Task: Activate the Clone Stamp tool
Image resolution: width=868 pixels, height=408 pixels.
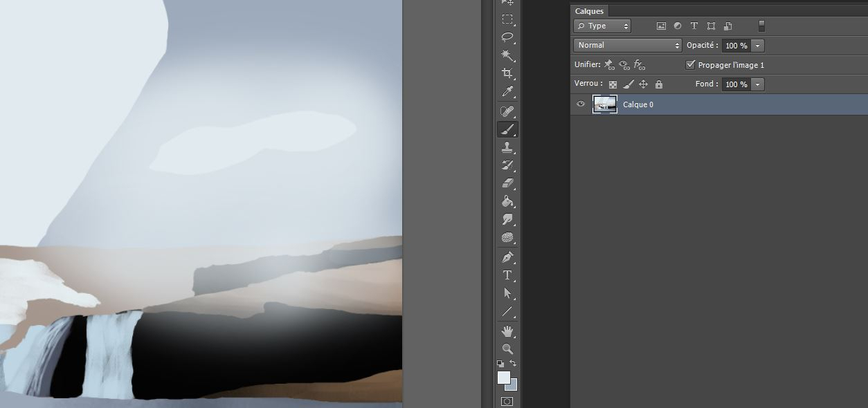Action: coord(507,147)
